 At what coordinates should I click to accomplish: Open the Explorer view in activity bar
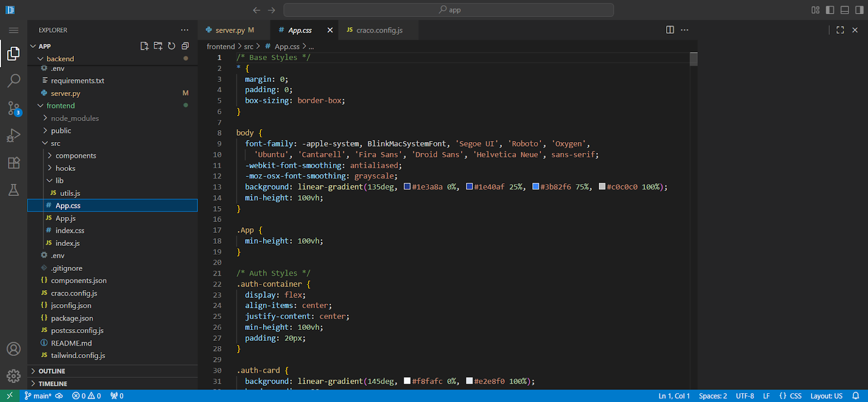click(x=14, y=53)
